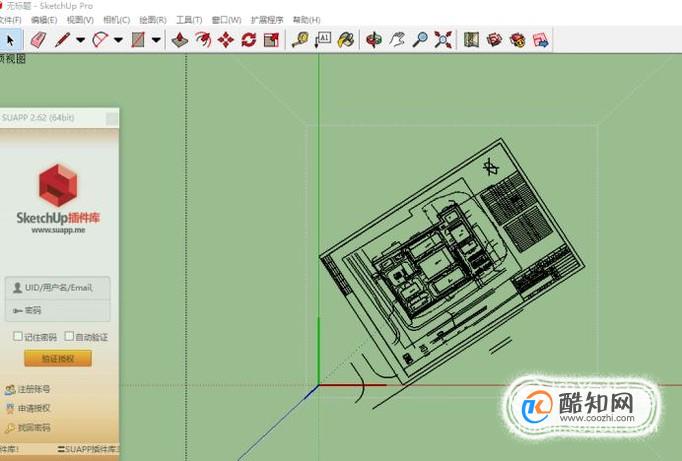The height and width of the screenshot is (461, 682).
Task: Select the Paint Bucket tool
Action: pyautogui.click(x=345, y=40)
